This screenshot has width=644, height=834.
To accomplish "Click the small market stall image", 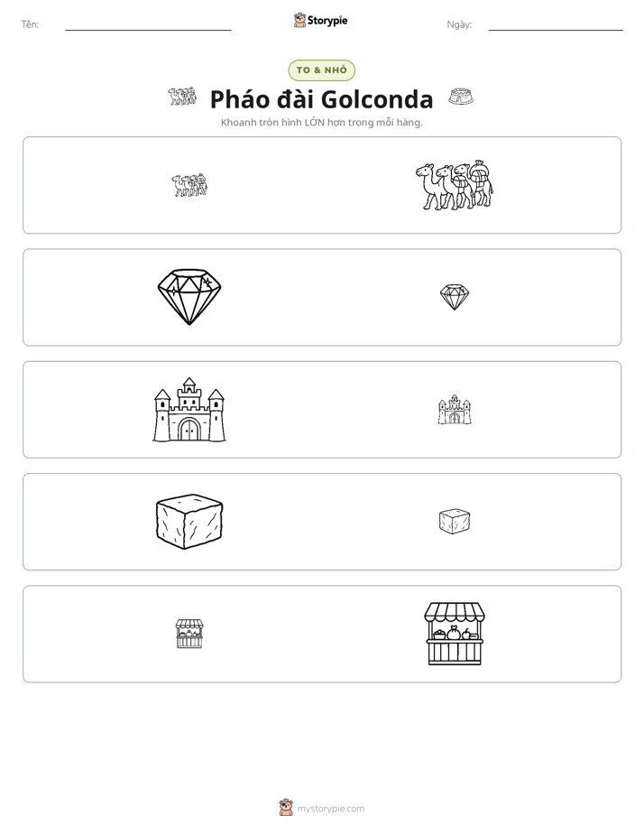I will pos(189,634).
